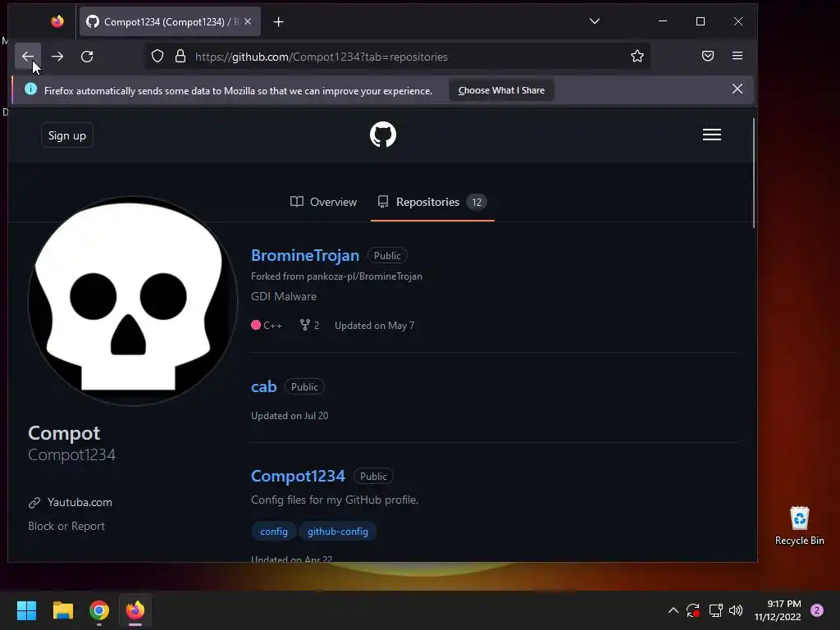The width and height of the screenshot is (840, 630).
Task: Click the Compot display name
Action: coord(64,433)
